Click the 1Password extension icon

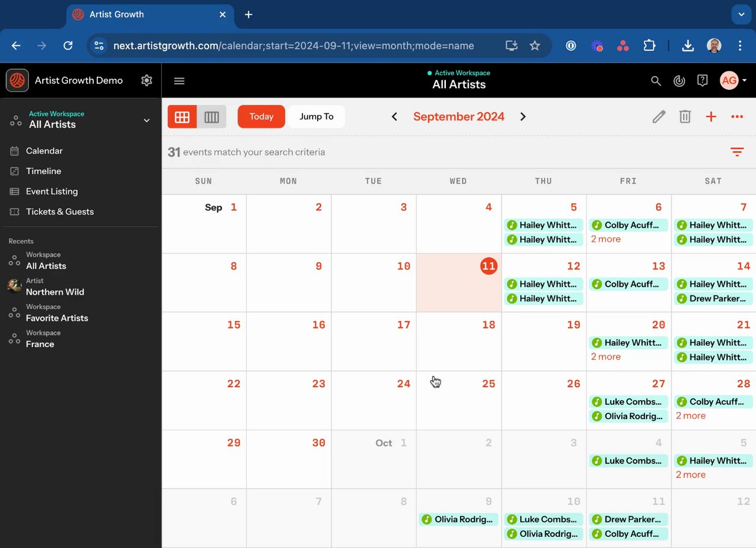click(571, 46)
